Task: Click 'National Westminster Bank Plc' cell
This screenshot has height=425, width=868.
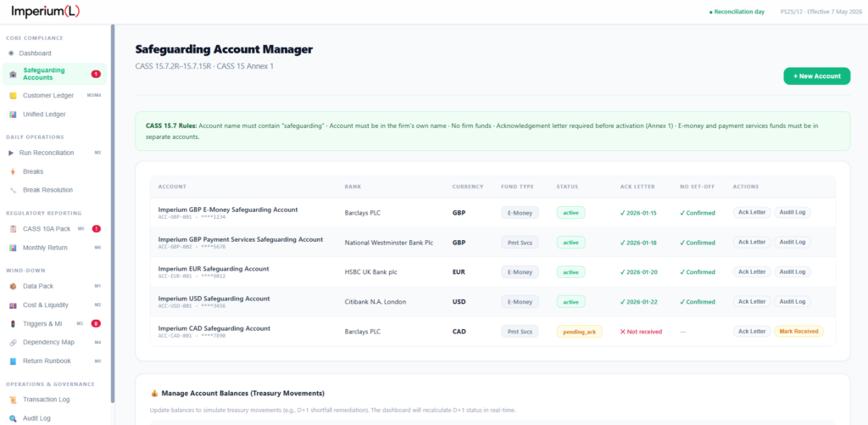Action: 389,243
